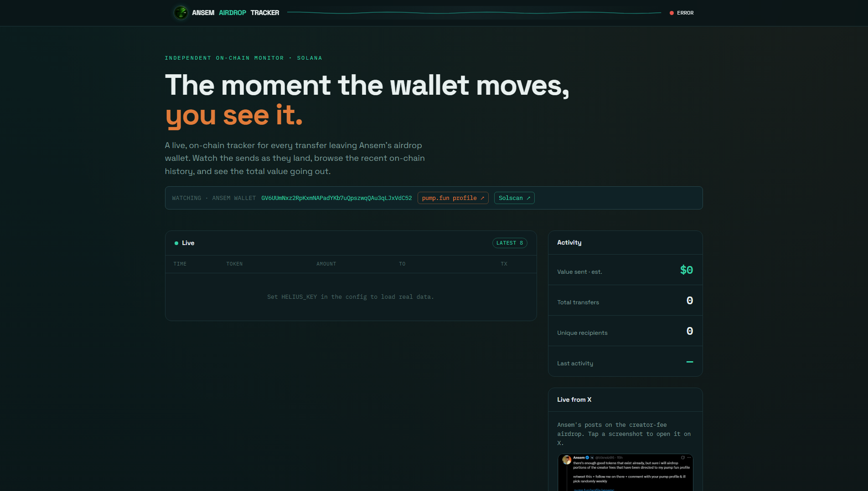The image size is (868, 491).
Task: Open the pump.fun profile link
Action: pyautogui.click(x=453, y=198)
